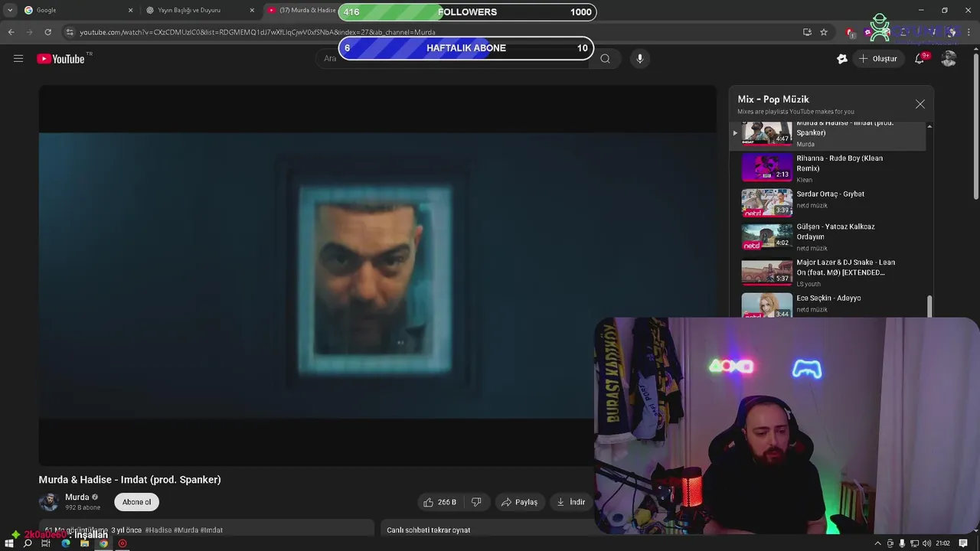Switch to the Yayın Başlığı ve Duyuru tab
This screenshot has width=980, height=551.
pyautogui.click(x=199, y=10)
